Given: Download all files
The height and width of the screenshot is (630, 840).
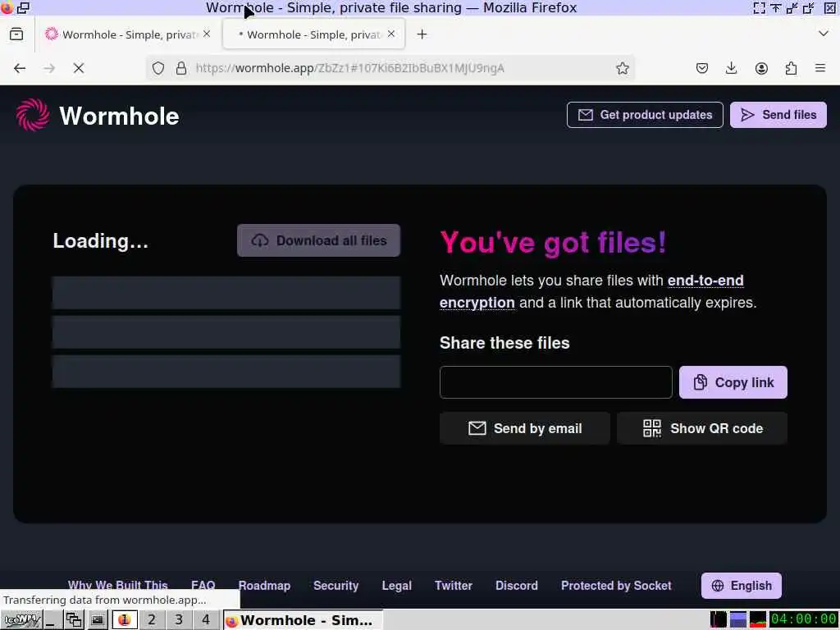Looking at the screenshot, I should point(319,240).
